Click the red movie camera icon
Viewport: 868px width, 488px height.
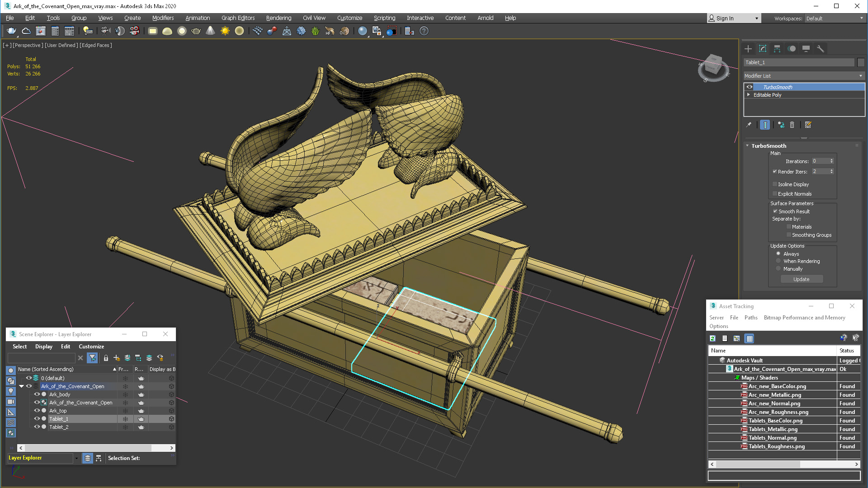[134, 31]
